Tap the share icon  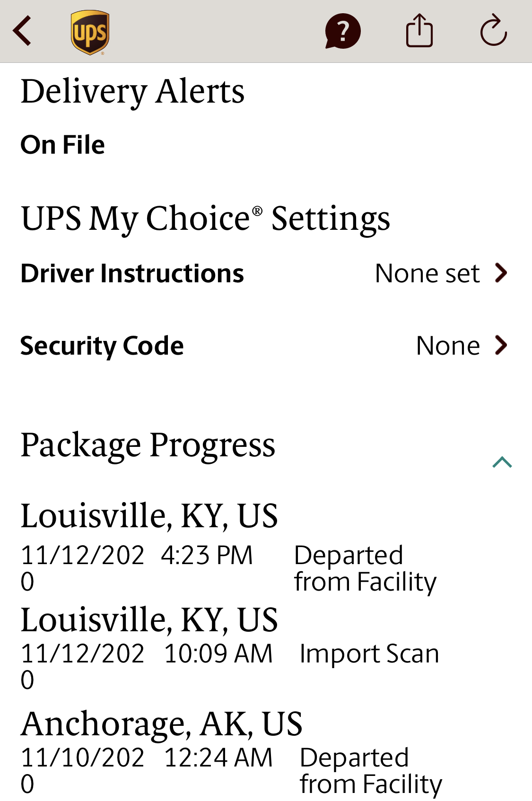click(x=419, y=31)
